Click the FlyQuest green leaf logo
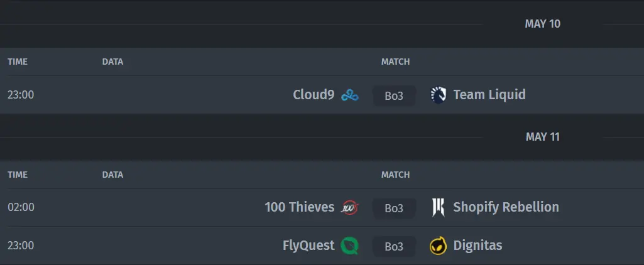This screenshot has width=644, height=265. 349,246
